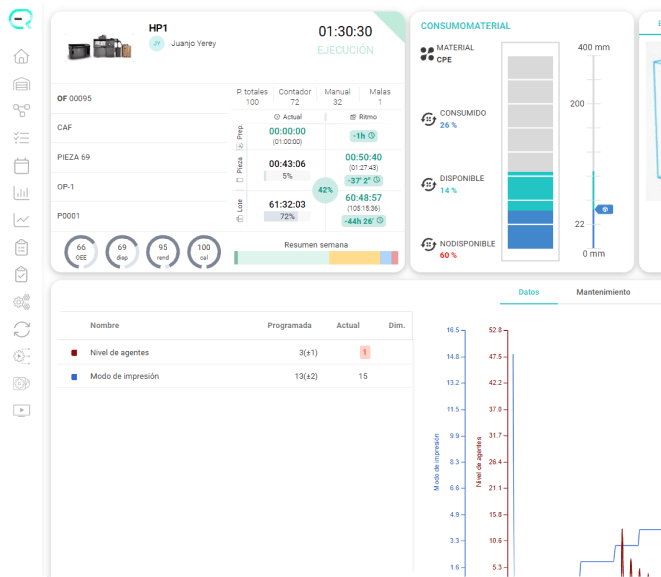Click the Malas 1 value
The image size is (661, 577).
380,102
